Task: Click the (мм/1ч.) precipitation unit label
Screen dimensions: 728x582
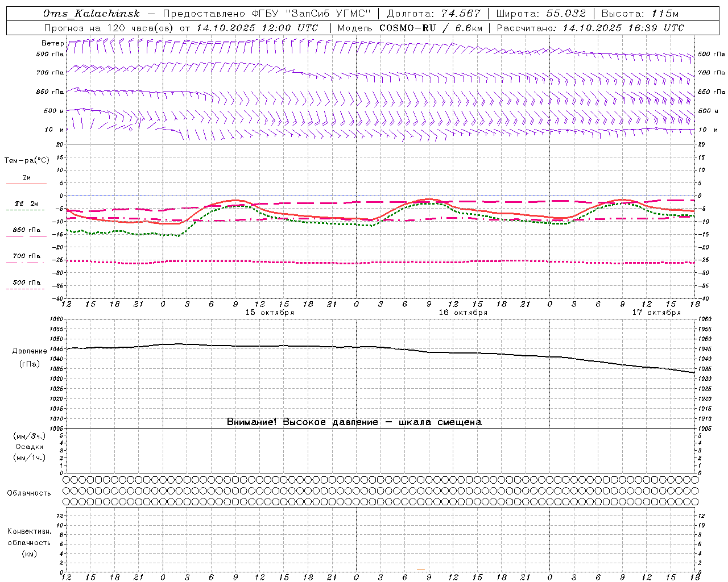Action: pyautogui.click(x=30, y=458)
